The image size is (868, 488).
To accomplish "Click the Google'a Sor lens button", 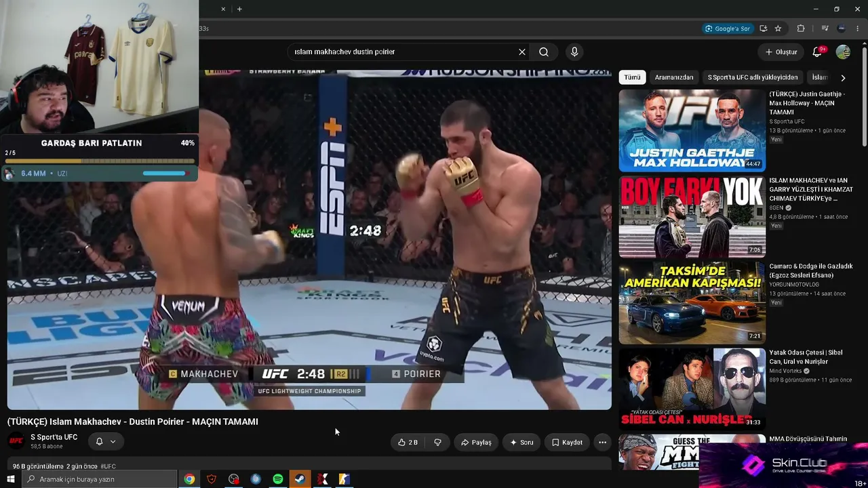I will tap(728, 28).
